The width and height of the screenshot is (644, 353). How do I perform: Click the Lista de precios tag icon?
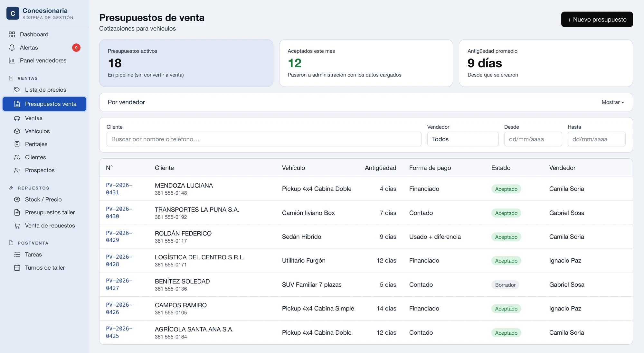(x=17, y=90)
